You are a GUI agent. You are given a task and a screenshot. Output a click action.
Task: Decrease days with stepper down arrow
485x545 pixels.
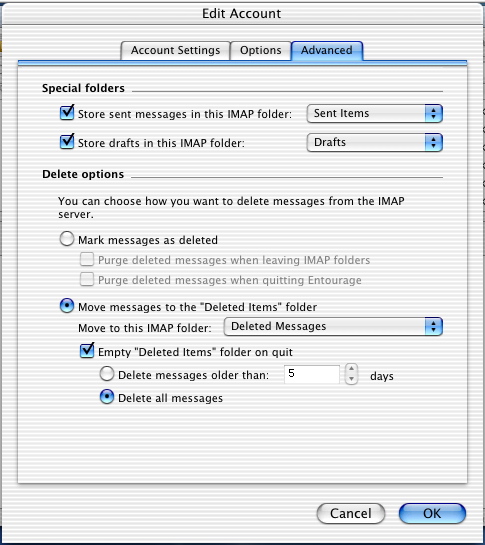click(x=351, y=379)
